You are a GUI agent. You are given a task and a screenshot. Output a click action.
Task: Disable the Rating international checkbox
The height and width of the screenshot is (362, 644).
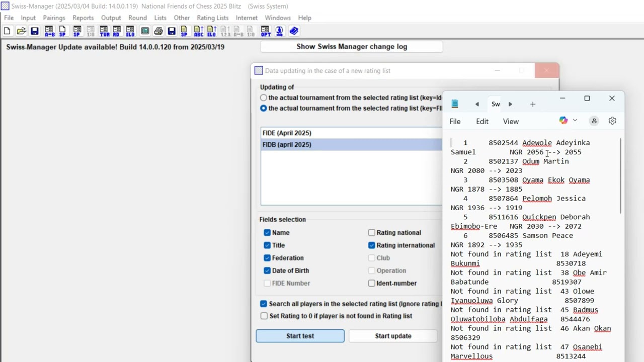372,245
